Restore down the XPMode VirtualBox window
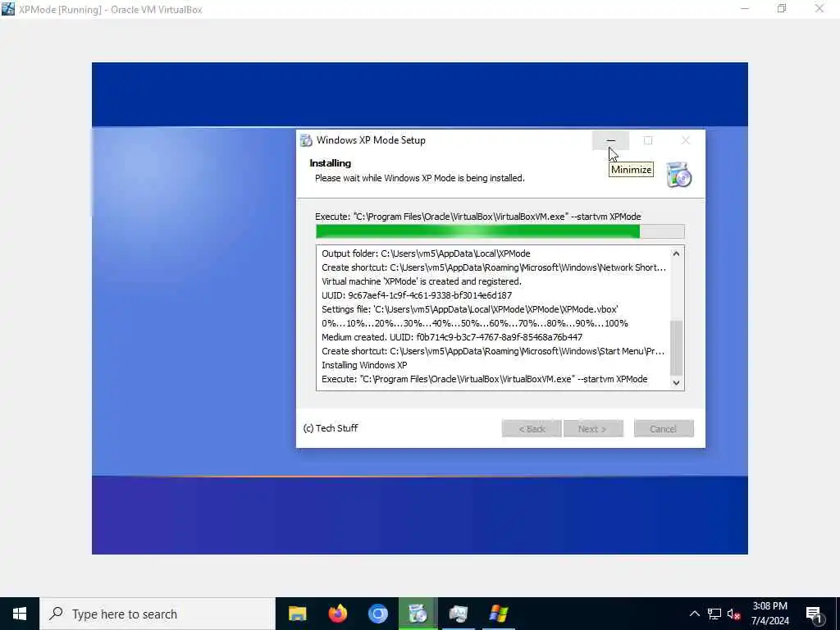Viewport: 840px width, 630px height. coord(782,8)
